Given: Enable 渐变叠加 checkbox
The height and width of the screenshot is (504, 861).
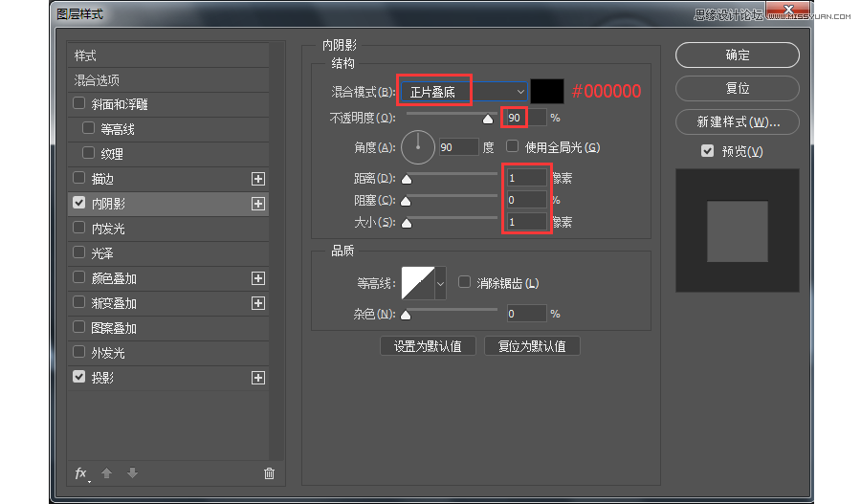Looking at the screenshot, I should pyautogui.click(x=79, y=302).
